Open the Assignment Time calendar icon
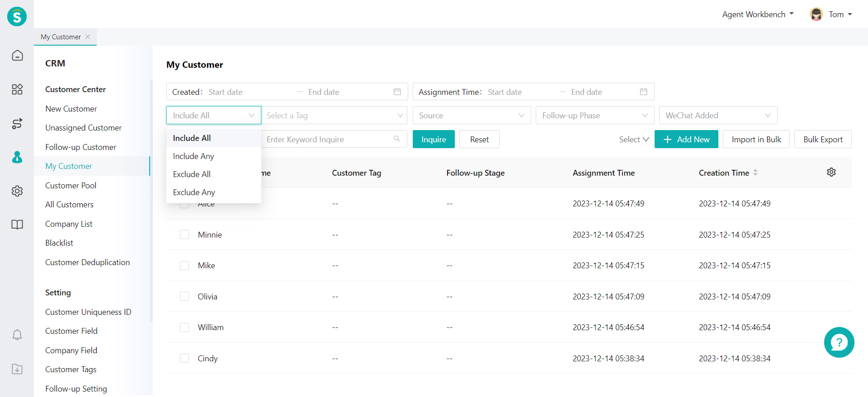868x397 pixels. (644, 92)
